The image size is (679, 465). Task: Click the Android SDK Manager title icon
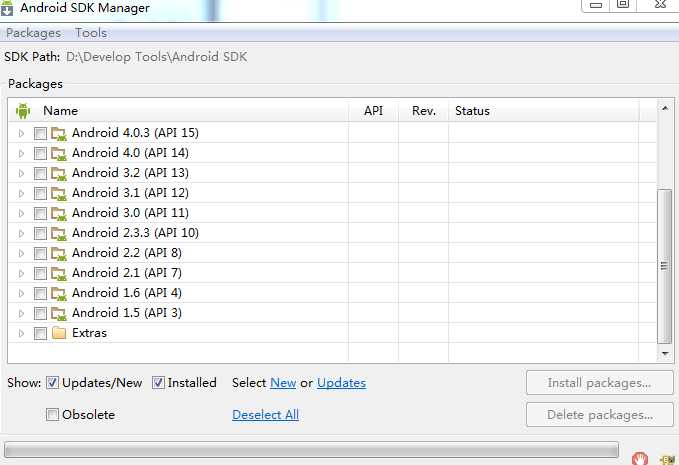pos(6,8)
